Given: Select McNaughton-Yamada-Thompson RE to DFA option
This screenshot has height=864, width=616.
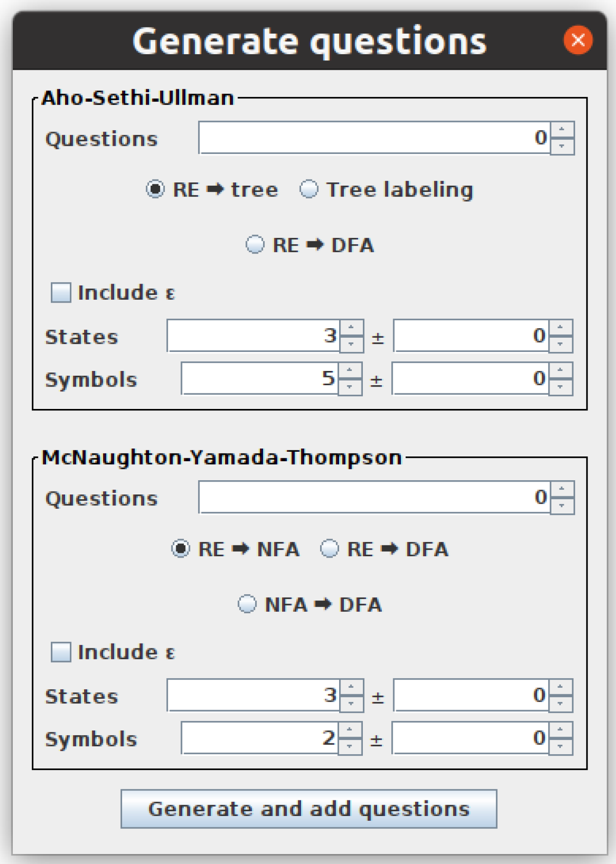Looking at the screenshot, I should tap(330, 549).
